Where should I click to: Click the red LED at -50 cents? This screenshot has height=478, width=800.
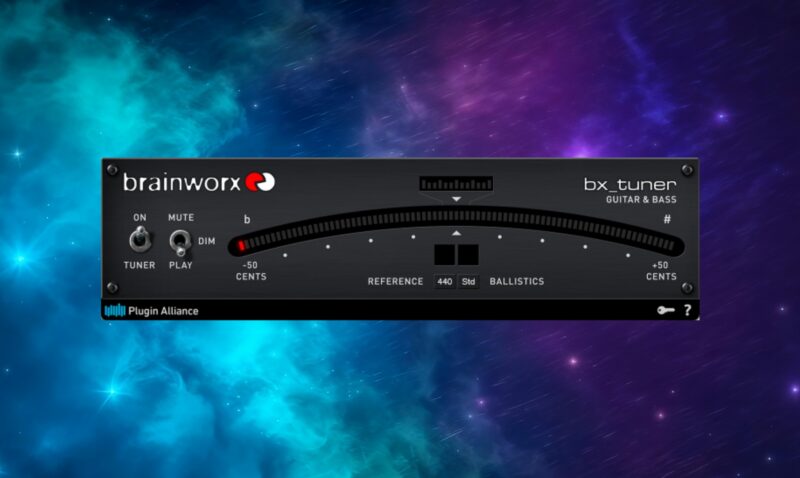coord(242,244)
